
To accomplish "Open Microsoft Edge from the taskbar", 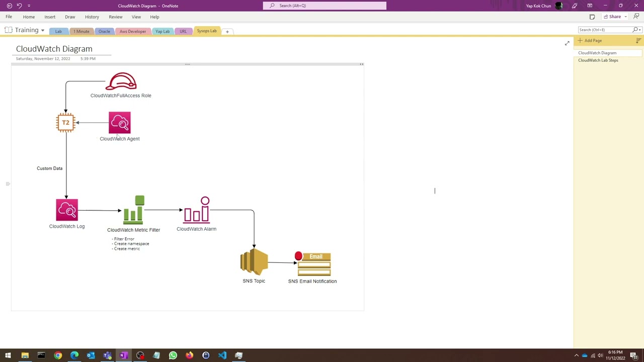I will pos(74,355).
